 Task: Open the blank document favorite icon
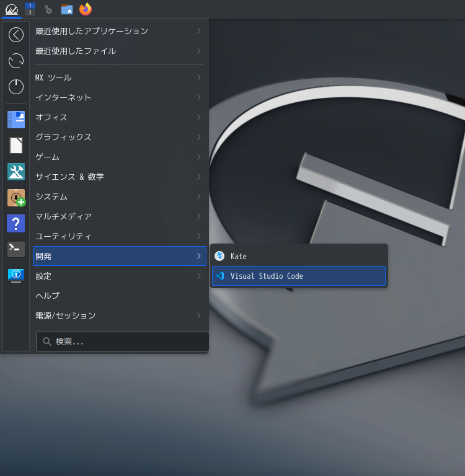click(16, 146)
